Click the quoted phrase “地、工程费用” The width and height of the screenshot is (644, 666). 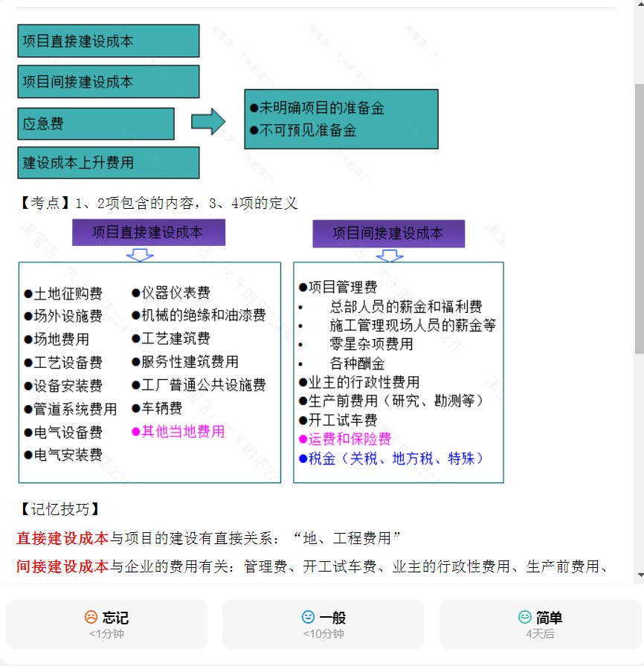[x=347, y=538]
